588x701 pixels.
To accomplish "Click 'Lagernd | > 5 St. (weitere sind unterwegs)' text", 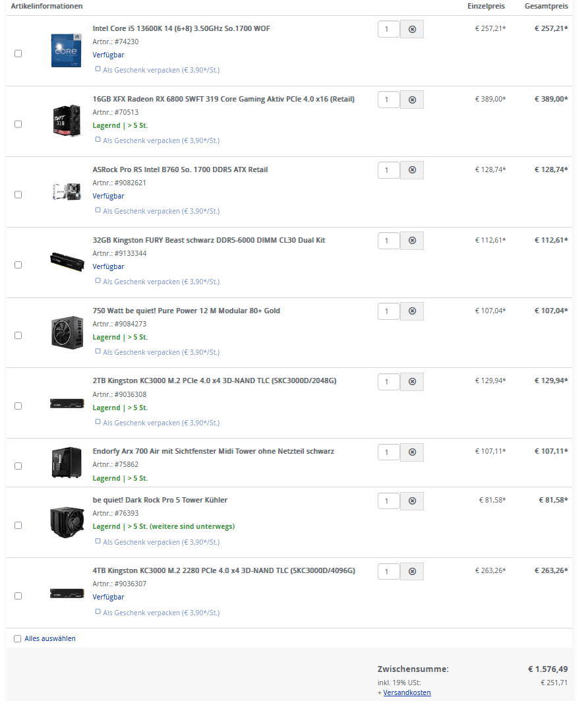I will [163, 527].
